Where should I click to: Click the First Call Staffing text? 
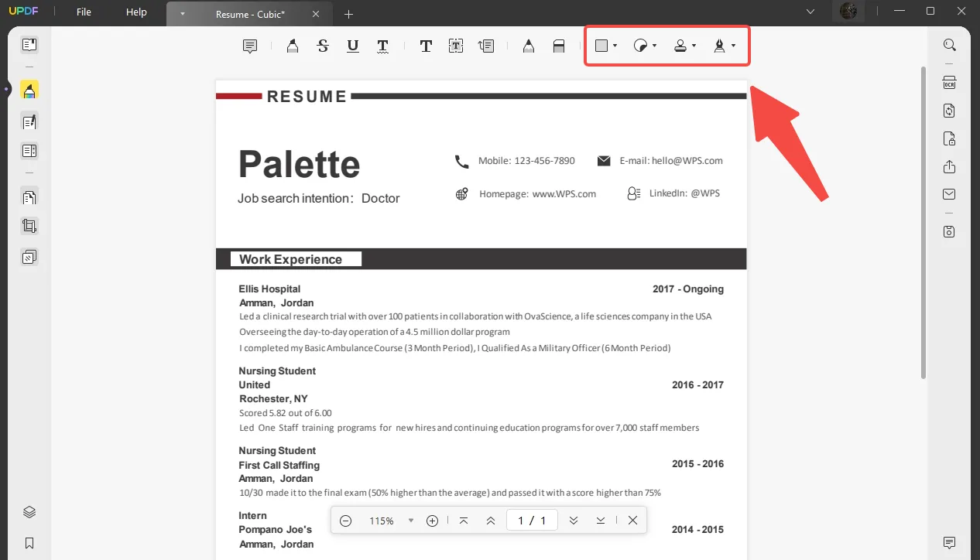279,465
